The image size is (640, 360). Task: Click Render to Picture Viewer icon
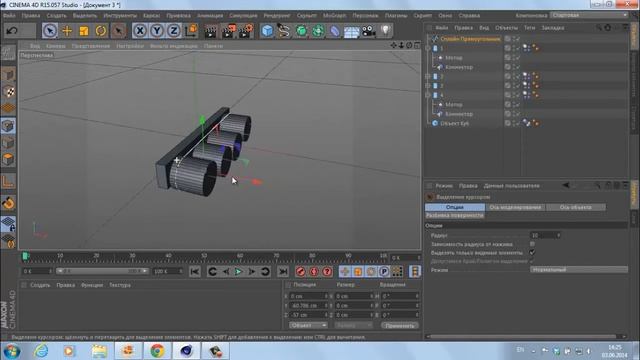pyautogui.click(x=229, y=31)
